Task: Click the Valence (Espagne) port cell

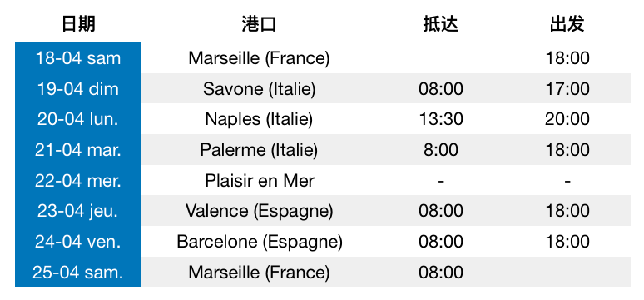Action: [259, 211]
